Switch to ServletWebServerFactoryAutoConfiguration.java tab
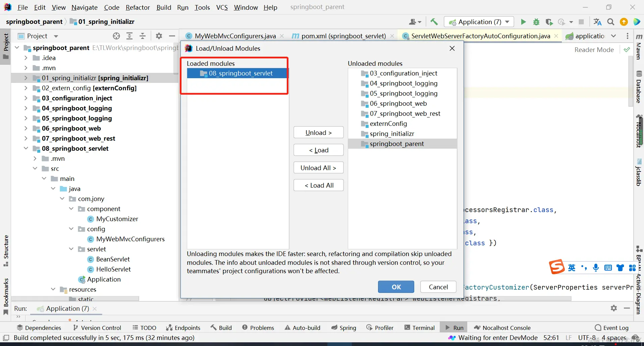644x346 pixels. (x=481, y=36)
